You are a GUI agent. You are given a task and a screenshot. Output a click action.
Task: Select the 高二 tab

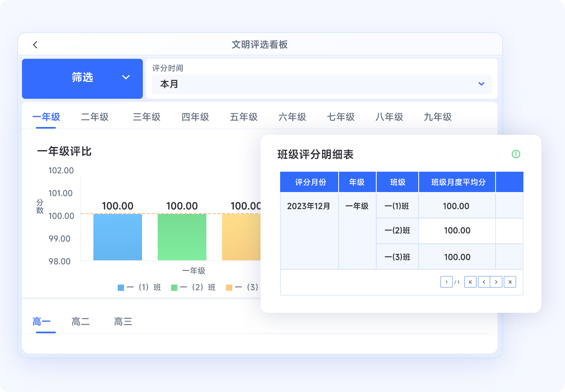(x=81, y=322)
